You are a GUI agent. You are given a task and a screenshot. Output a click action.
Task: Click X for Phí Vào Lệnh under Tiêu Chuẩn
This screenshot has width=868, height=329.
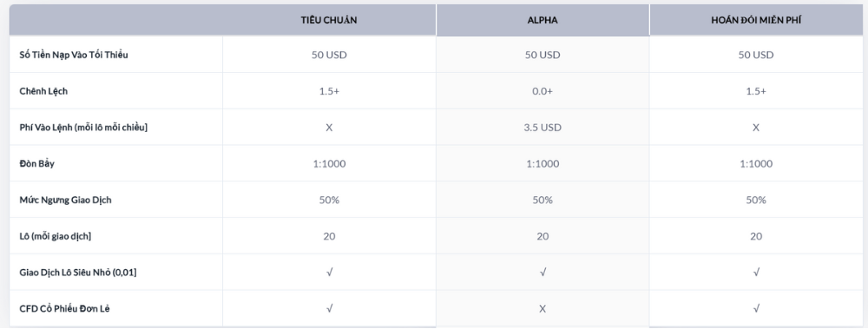click(329, 128)
